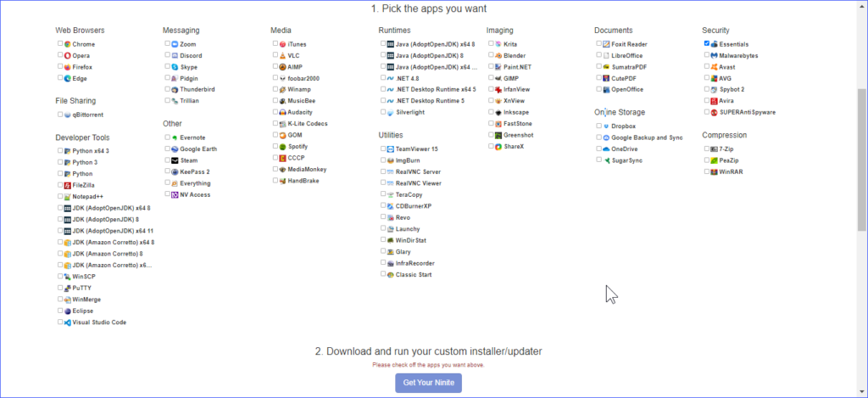
Task: Click the Blender icon
Action: tap(498, 55)
